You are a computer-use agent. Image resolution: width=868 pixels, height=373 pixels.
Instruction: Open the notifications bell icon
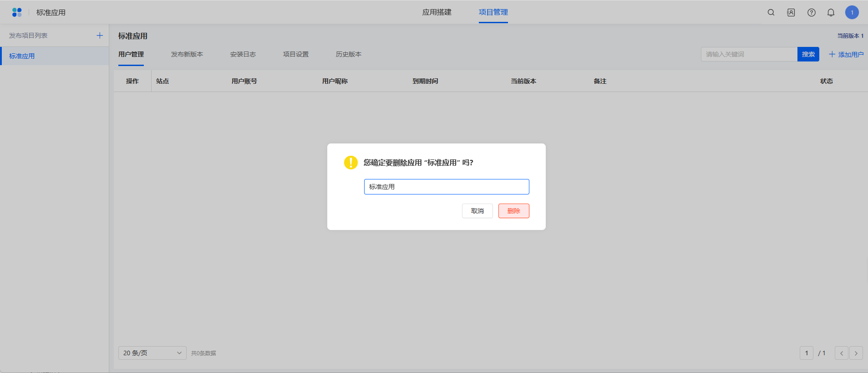[831, 12]
